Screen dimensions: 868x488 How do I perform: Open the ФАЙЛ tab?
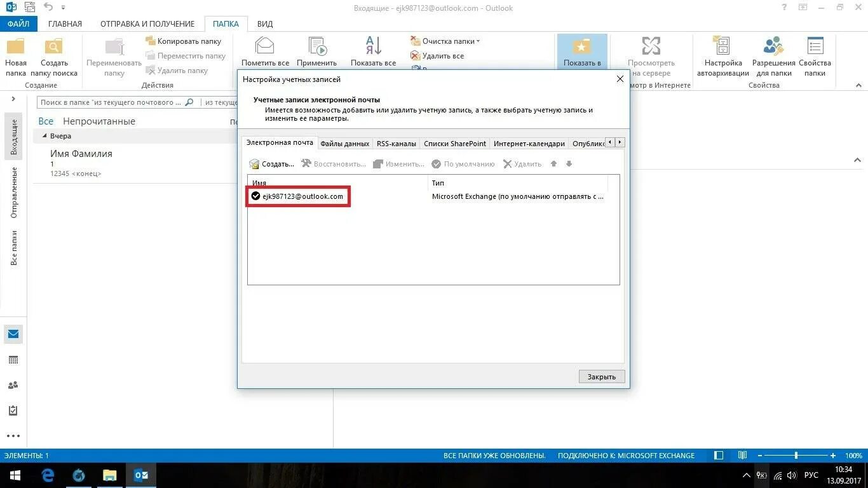[18, 24]
